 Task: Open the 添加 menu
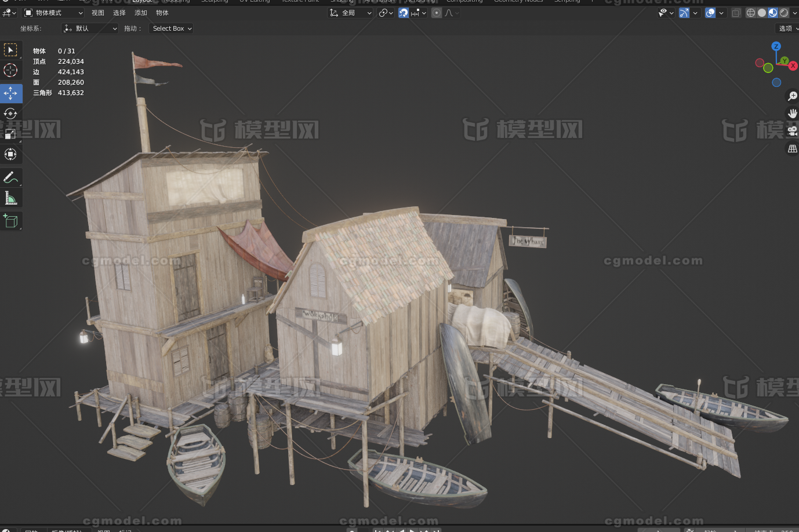[x=141, y=13]
